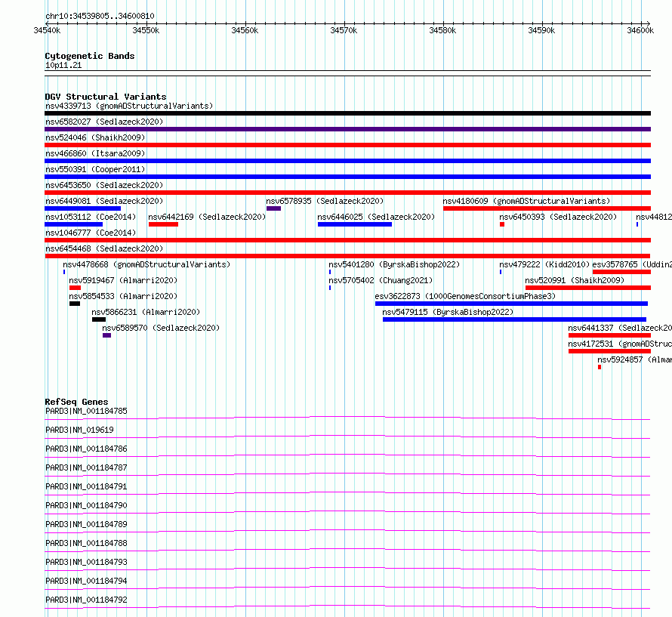Click the nsv6589570 purple variant bar

click(106, 335)
